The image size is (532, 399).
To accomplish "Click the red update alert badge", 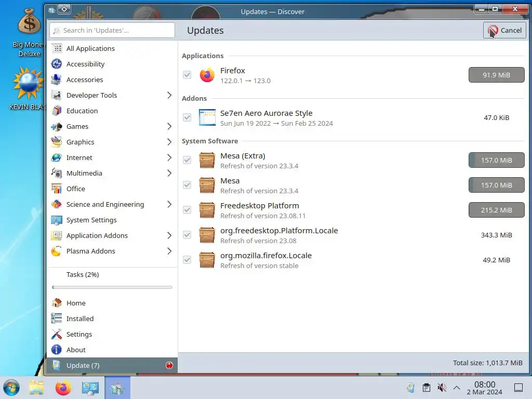I will pos(169,365).
